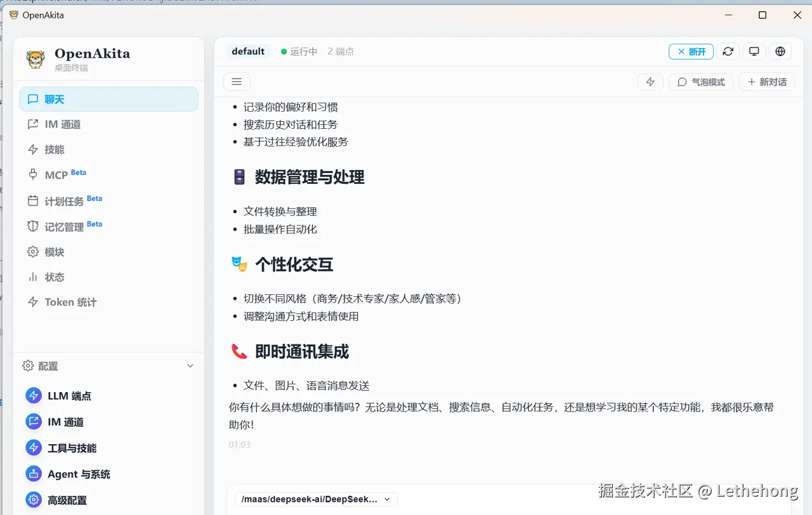Click the default workspace label

pyautogui.click(x=248, y=51)
